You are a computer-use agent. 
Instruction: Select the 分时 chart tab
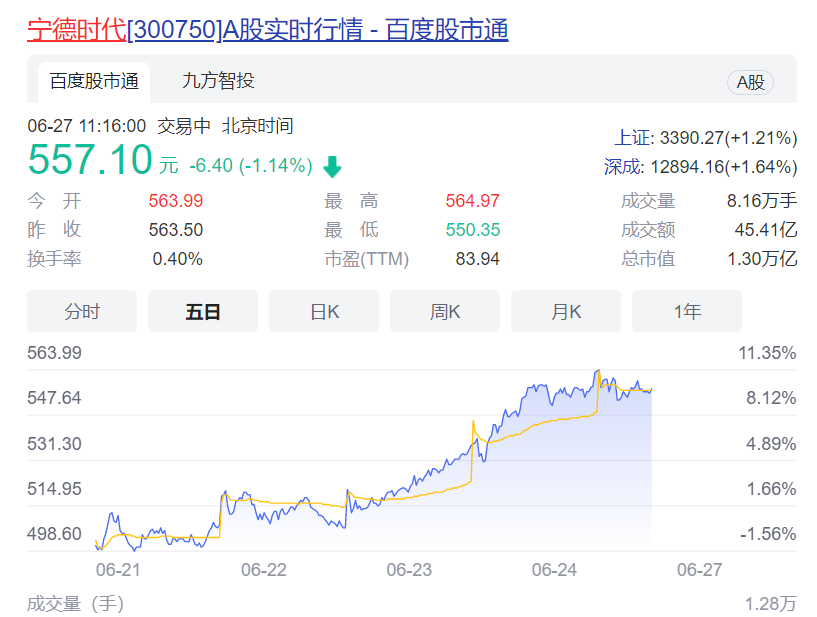82,311
